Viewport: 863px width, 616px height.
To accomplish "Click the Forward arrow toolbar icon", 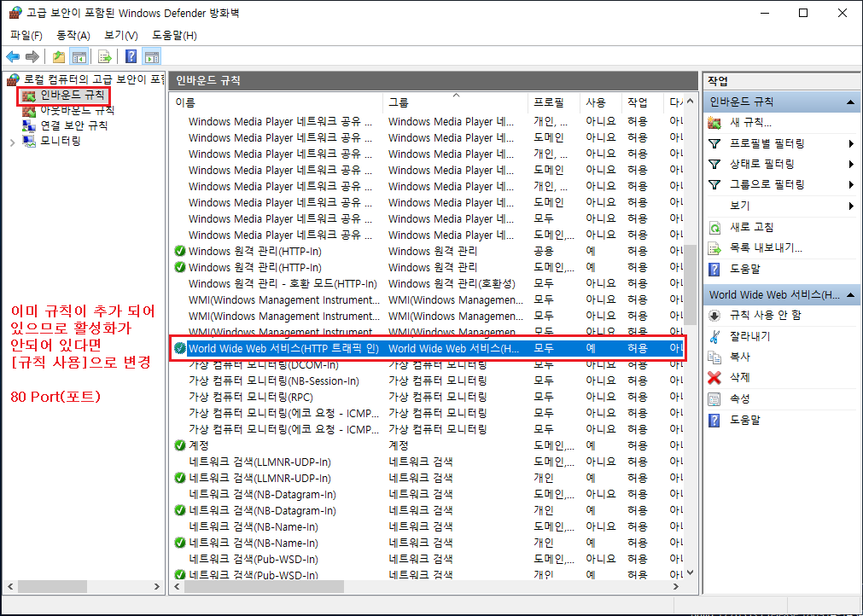I will pyautogui.click(x=32, y=56).
